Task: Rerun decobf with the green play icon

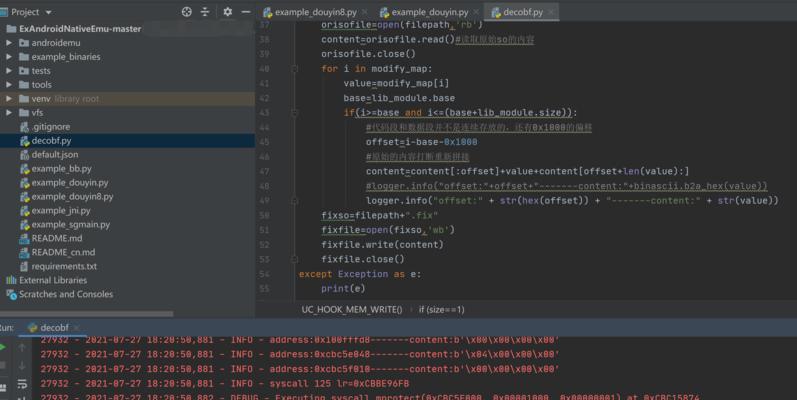Action: click(x=3, y=348)
